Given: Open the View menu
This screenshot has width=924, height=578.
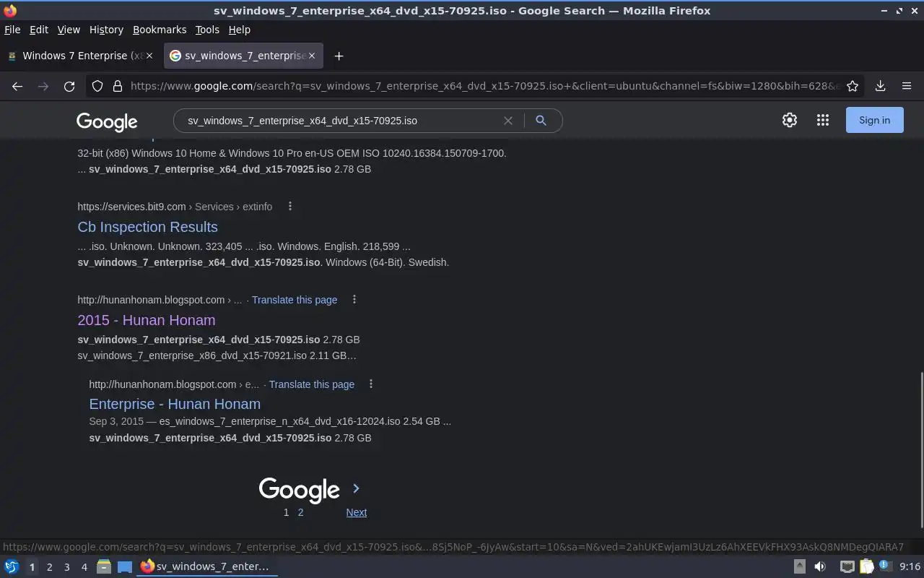Looking at the screenshot, I should (69, 30).
